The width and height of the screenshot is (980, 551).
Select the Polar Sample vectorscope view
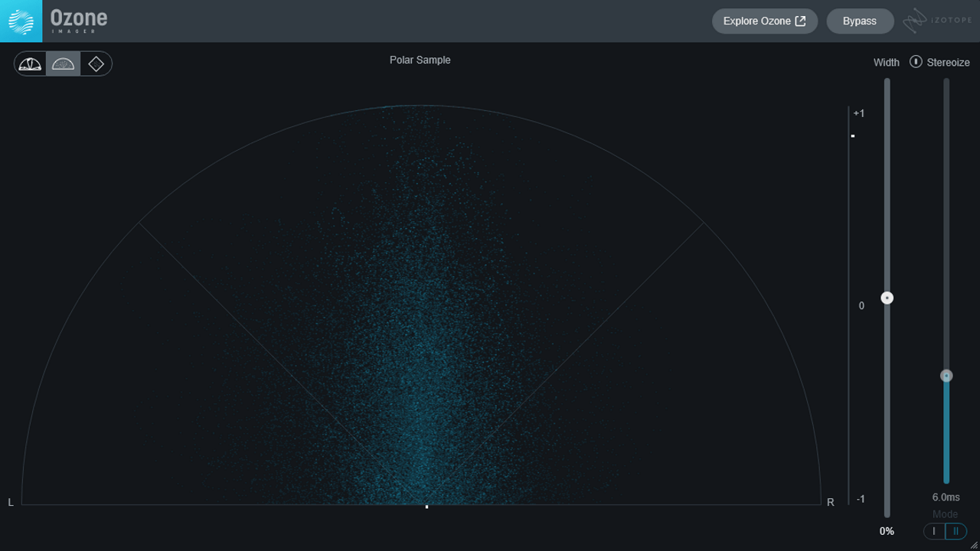click(63, 64)
